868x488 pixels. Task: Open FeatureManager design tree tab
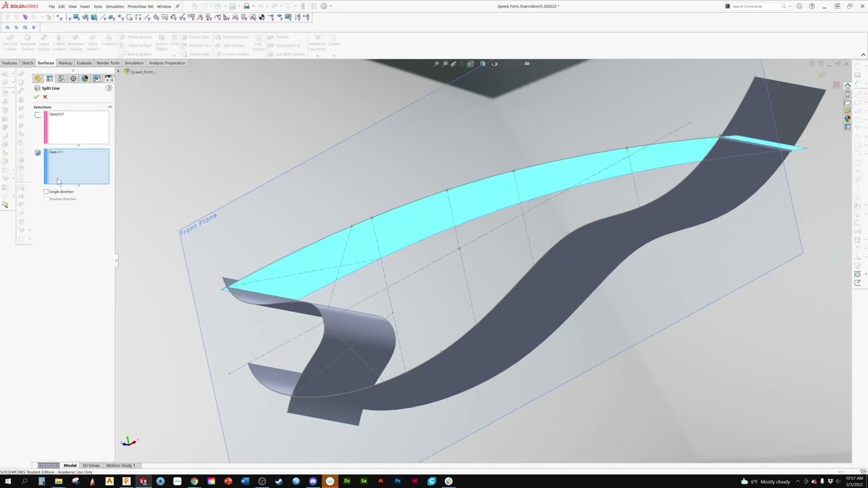(38, 79)
